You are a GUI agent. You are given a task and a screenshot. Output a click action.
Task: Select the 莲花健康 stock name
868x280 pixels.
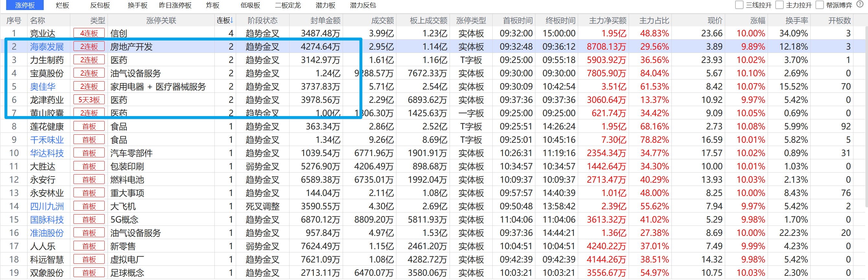pyautogui.click(x=47, y=127)
